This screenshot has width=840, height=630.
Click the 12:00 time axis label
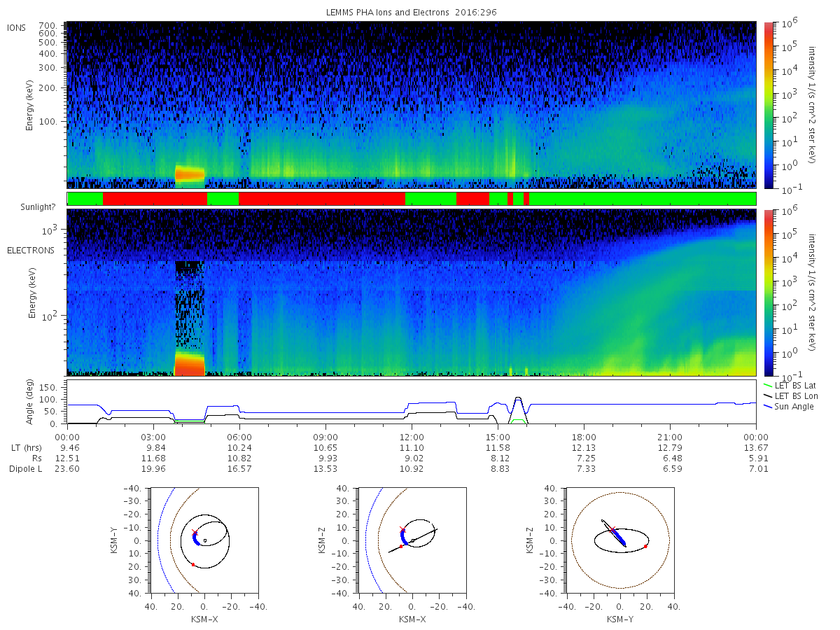412,437
